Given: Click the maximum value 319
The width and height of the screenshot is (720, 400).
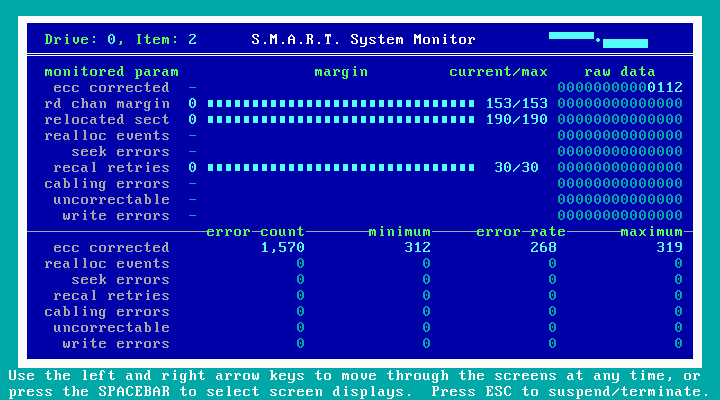Looking at the screenshot, I should tap(669, 248).
